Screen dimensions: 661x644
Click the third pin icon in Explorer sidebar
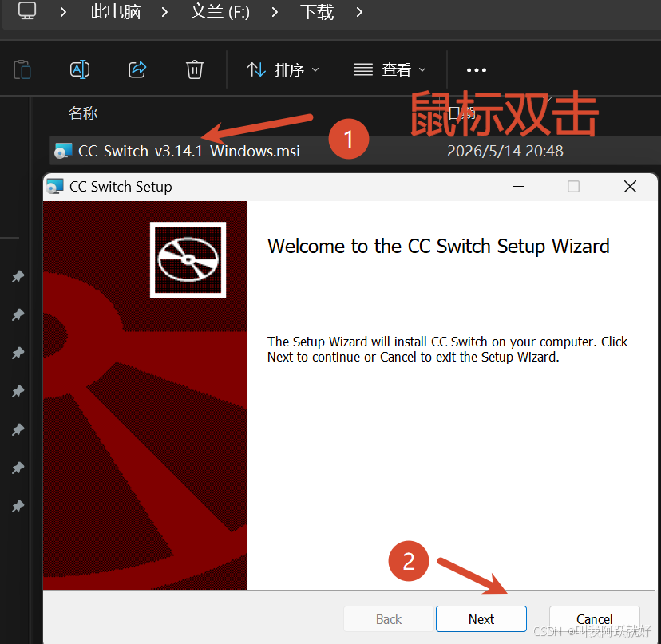pyautogui.click(x=18, y=354)
